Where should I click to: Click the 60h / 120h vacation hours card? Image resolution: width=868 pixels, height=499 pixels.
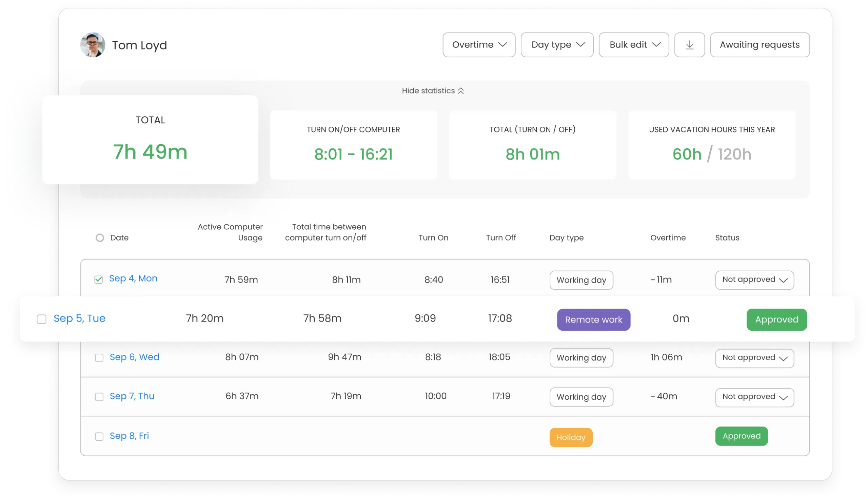click(712, 145)
